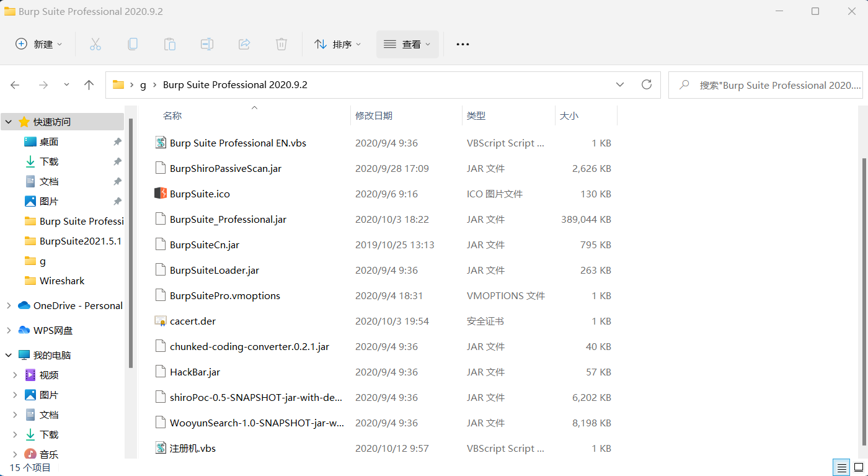Go forward with the right arrow

click(x=43, y=85)
